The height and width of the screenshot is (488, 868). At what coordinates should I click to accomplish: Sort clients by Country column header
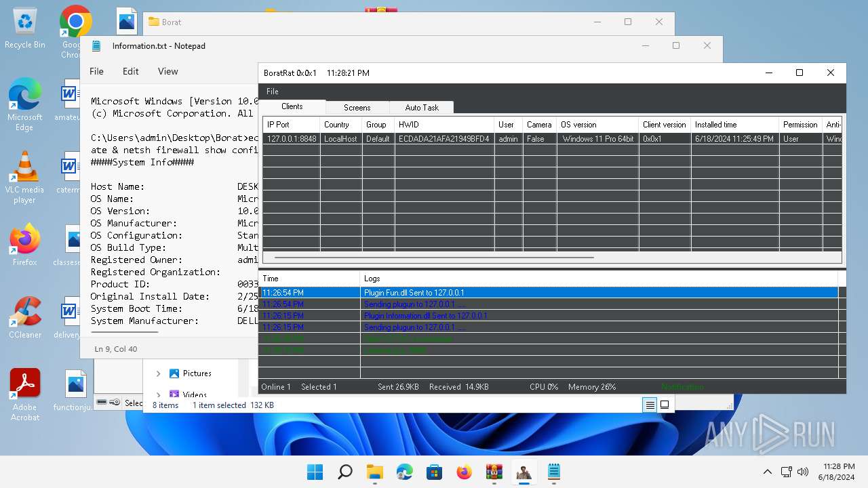[x=340, y=125]
